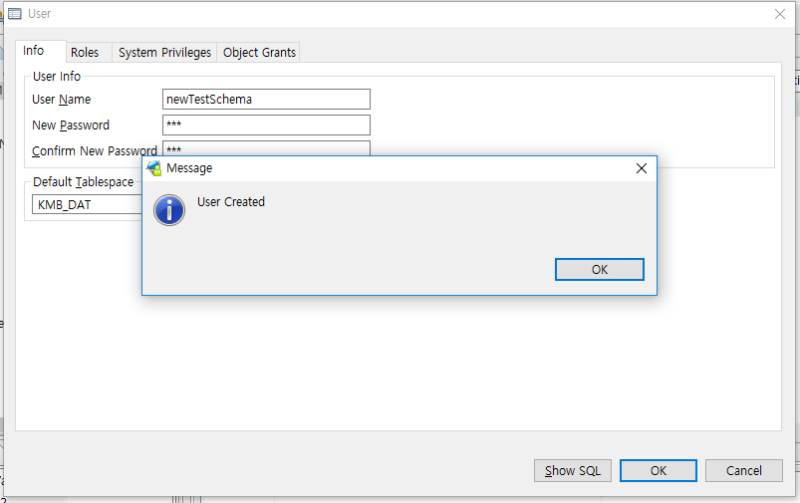Image resolution: width=800 pixels, height=503 pixels.
Task: Close the Message dialog using its X
Action: coord(641,168)
